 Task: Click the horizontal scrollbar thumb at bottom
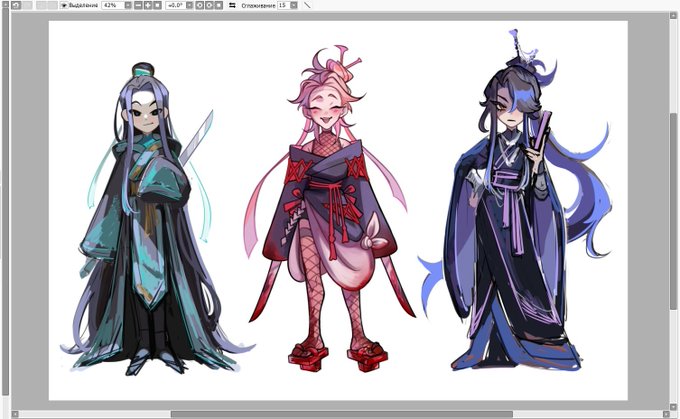click(x=341, y=414)
